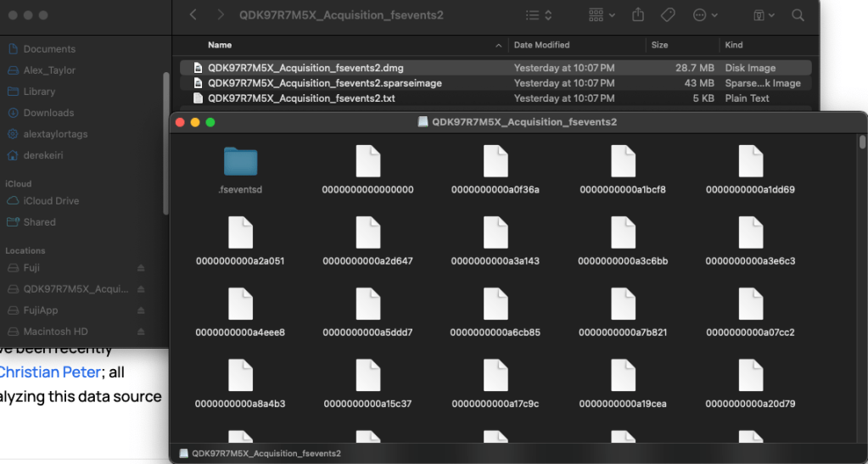Sort by the Date Modified column
The width and height of the screenshot is (868, 464).
coord(541,45)
